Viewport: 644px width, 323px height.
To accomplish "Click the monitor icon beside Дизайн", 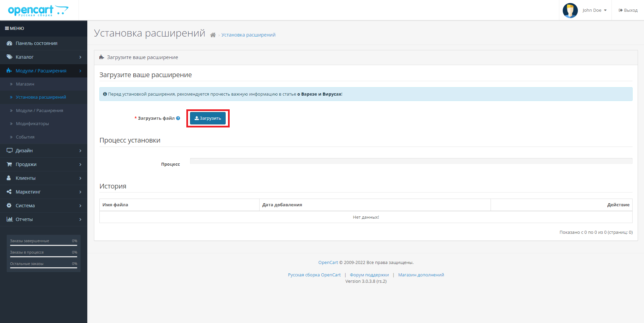I will tap(9, 151).
